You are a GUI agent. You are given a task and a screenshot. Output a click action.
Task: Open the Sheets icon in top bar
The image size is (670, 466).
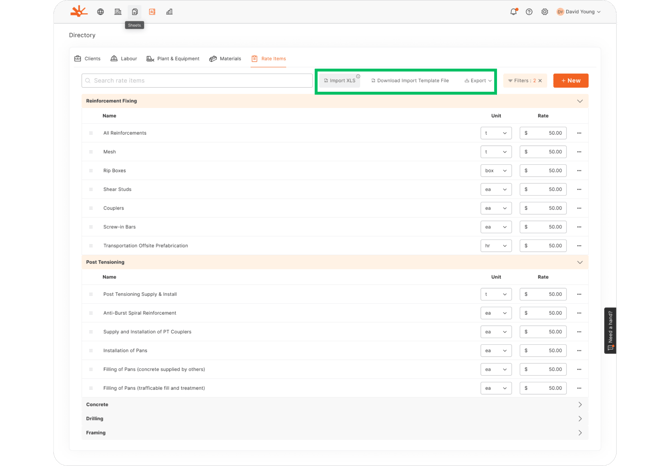click(x=135, y=12)
